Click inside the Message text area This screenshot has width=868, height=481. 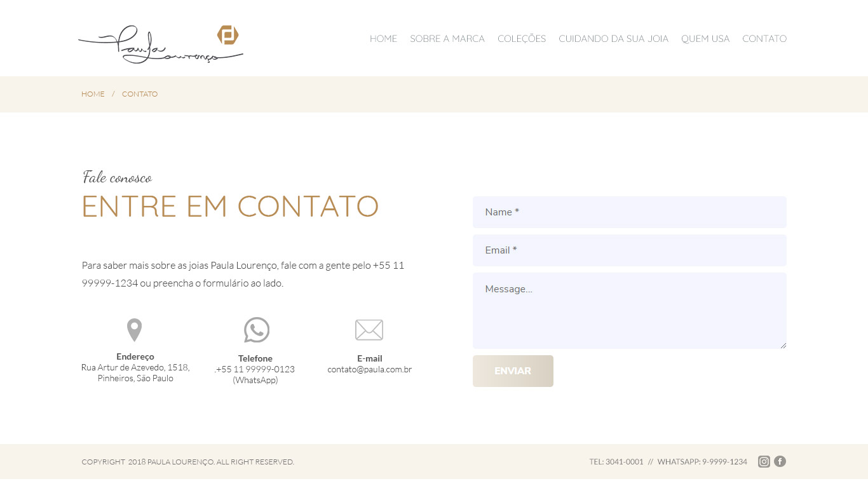click(x=629, y=311)
